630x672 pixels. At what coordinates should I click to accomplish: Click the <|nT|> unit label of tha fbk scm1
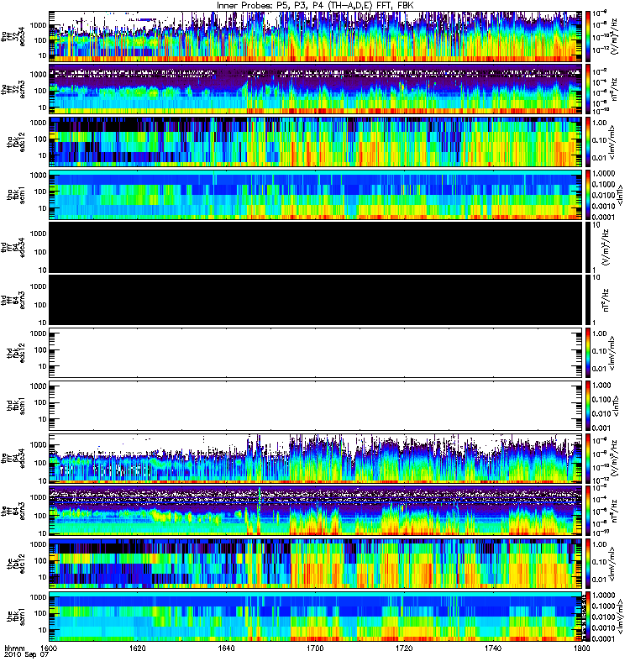(620, 195)
